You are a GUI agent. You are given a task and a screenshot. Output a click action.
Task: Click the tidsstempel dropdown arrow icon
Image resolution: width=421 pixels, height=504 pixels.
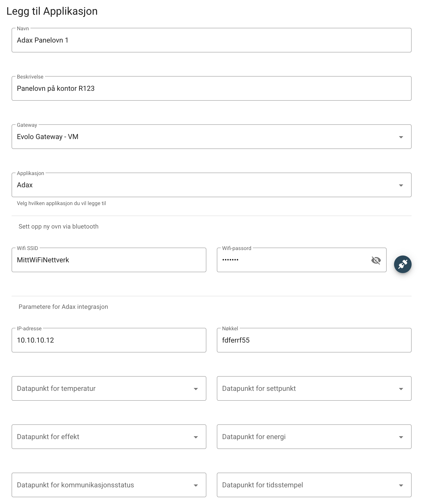401,485
